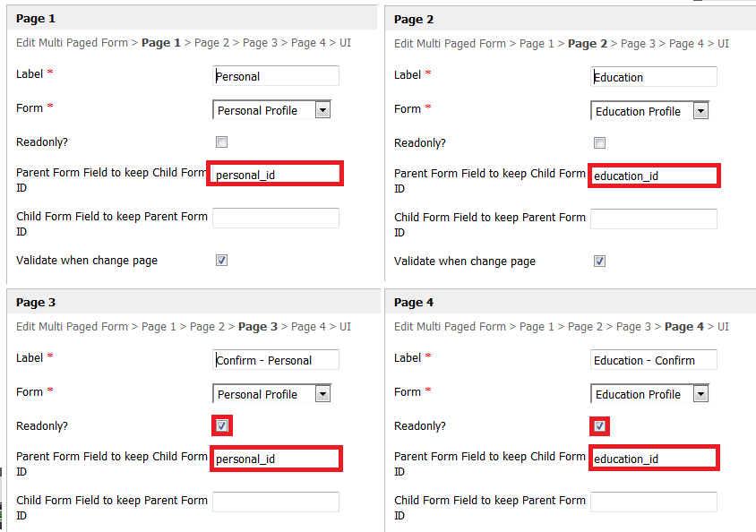Open Education Profile dropdown in Page 2 panel
The width and height of the screenshot is (756, 532).
pyautogui.click(x=700, y=111)
